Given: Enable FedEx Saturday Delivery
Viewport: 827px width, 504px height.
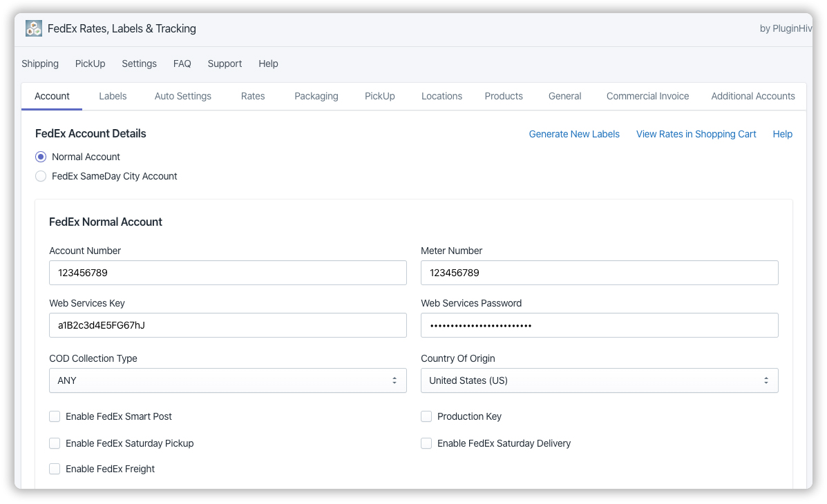Looking at the screenshot, I should click(426, 443).
